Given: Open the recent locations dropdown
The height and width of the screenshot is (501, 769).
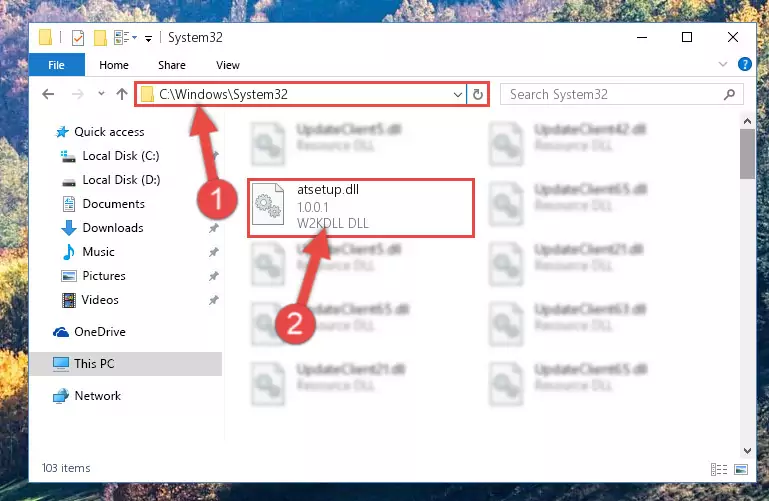Looking at the screenshot, I should pos(101,93).
